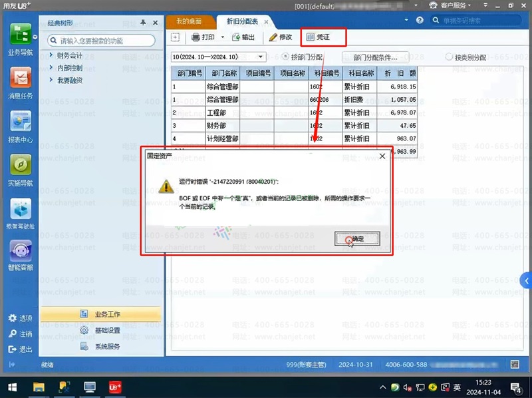Click the search magnifier icon at top right
This screenshot has height=398, width=532.
436,20
